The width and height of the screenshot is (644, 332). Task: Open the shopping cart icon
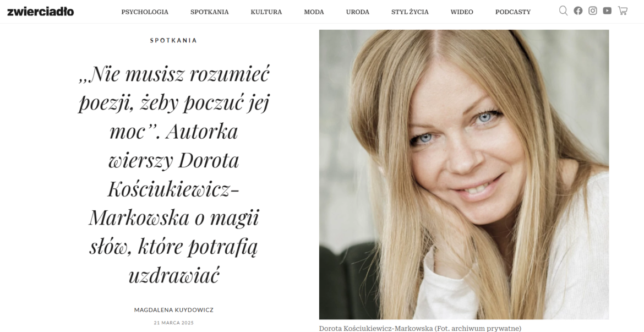pos(623,10)
